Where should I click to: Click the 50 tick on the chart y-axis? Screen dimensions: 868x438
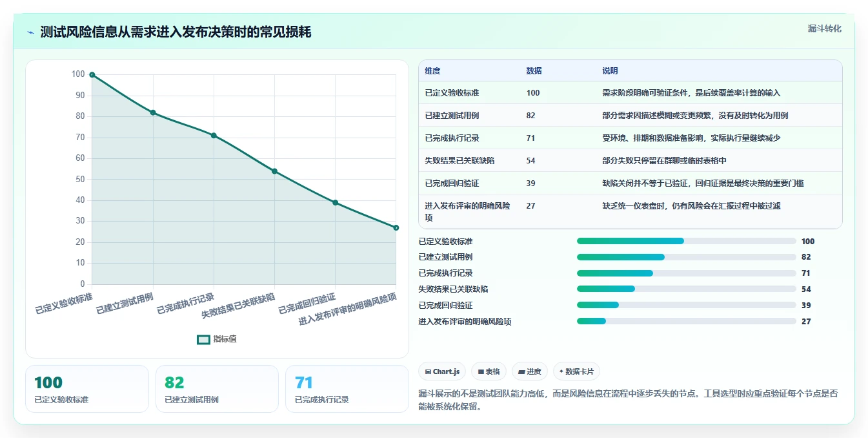pyautogui.click(x=79, y=179)
